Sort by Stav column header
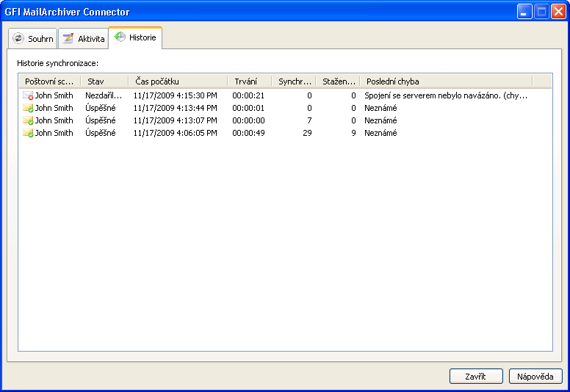570x392 pixels. click(105, 81)
